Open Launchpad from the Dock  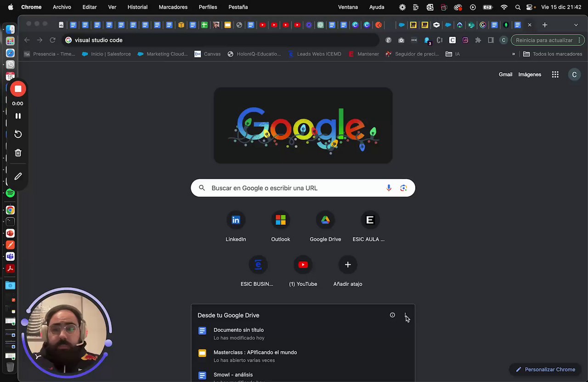(10, 41)
